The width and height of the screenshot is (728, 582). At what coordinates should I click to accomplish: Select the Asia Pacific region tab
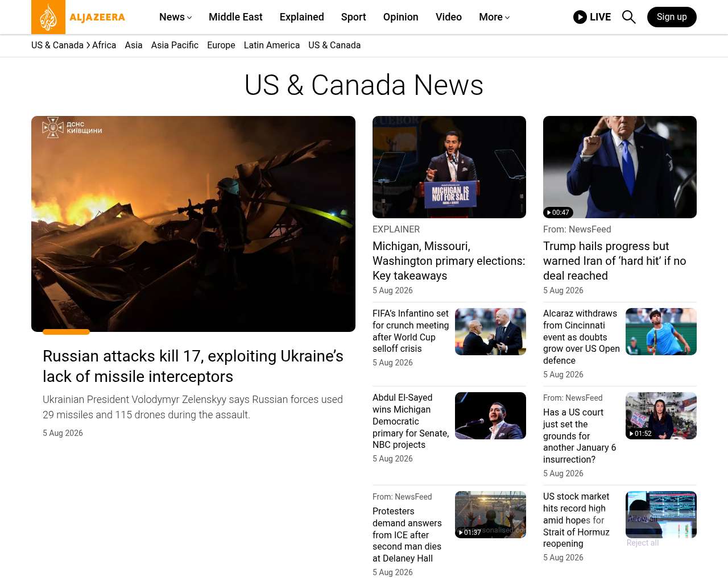point(175,45)
